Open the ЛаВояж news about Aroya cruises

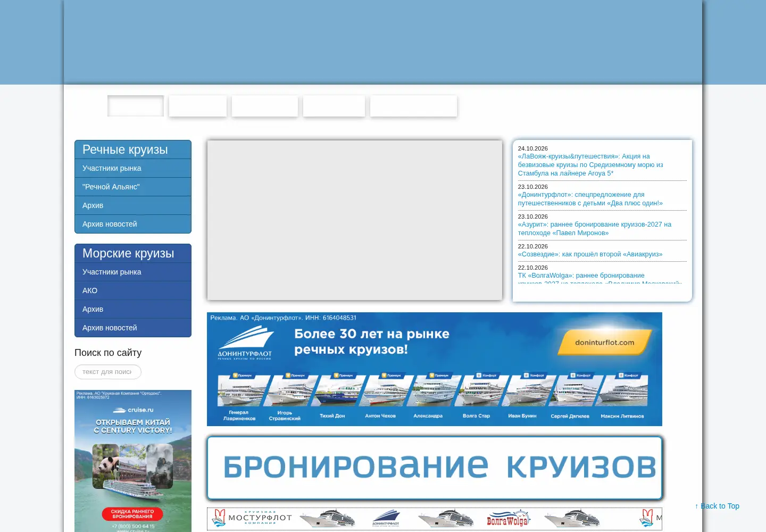pyautogui.click(x=590, y=165)
